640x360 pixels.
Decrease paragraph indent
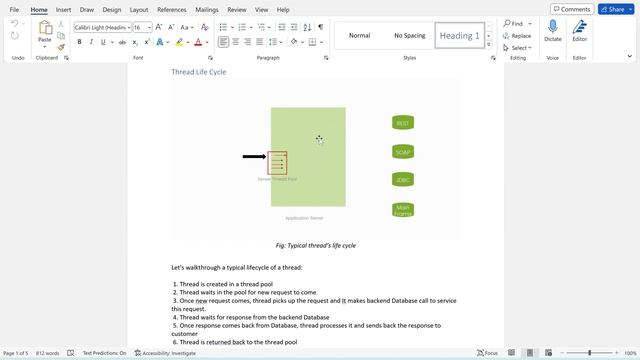(x=282, y=27)
